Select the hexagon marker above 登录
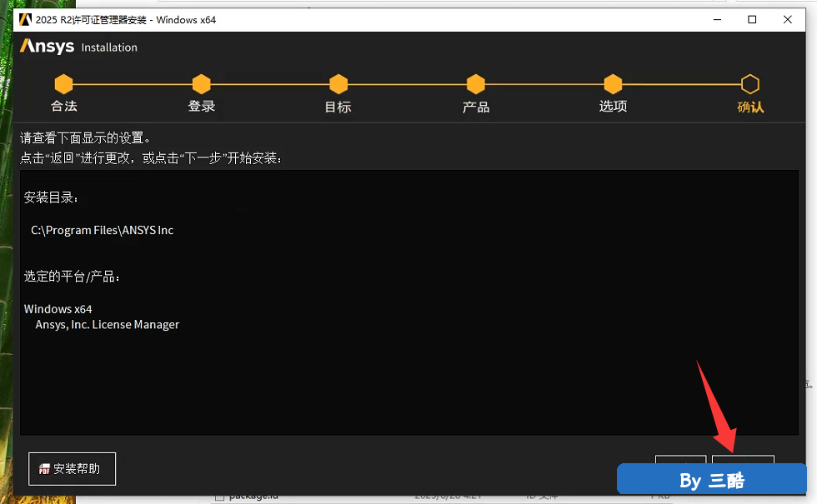Screen dimensions: 817x504 201,84
